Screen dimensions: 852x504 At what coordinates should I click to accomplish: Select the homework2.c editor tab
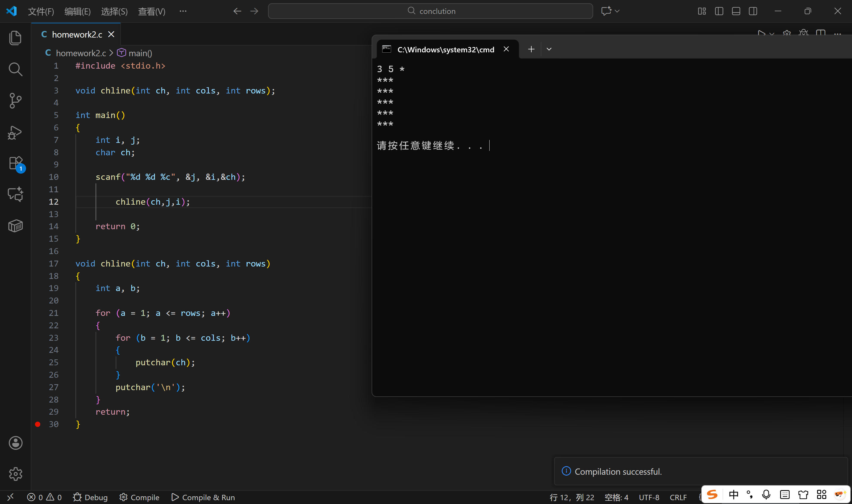77,34
